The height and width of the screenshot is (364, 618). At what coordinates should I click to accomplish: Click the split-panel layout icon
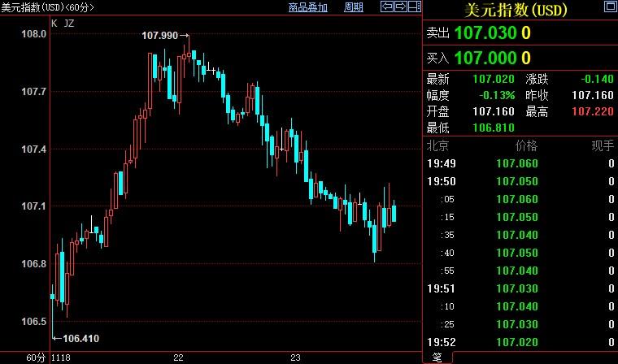click(x=413, y=7)
